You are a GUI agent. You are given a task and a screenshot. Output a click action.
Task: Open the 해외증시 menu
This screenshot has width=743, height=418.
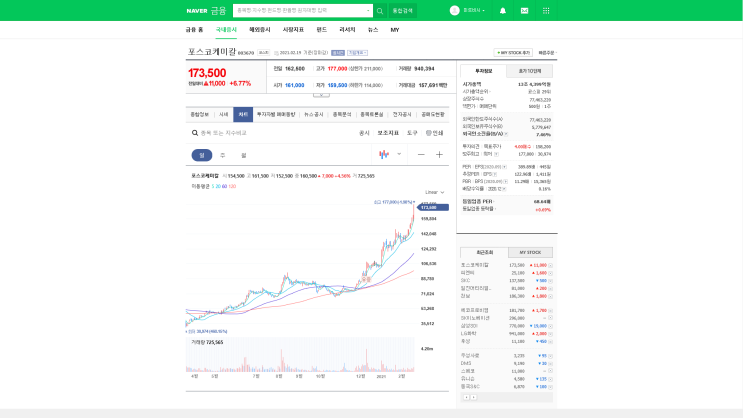(x=260, y=30)
